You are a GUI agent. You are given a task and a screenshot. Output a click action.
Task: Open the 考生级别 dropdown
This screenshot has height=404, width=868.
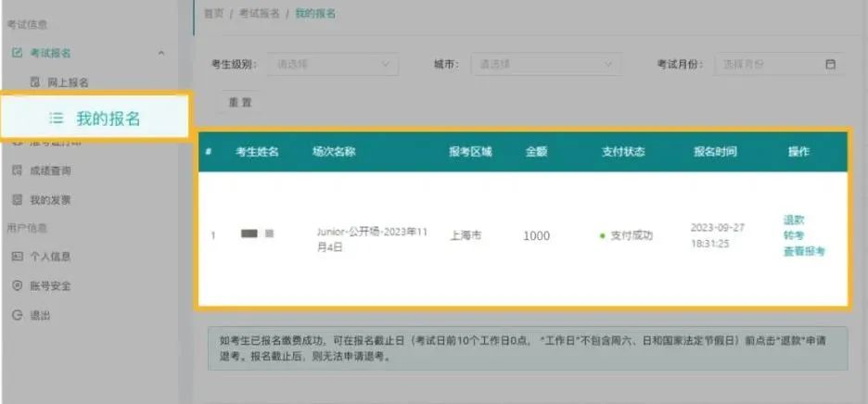point(333,64)
